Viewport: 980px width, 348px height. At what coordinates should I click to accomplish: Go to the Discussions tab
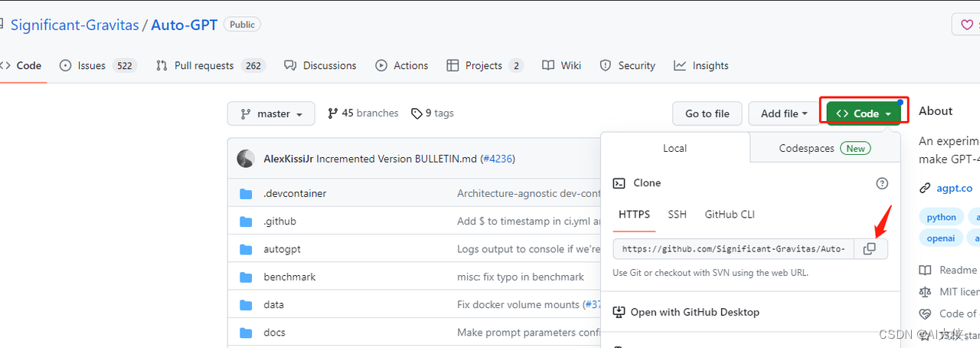coord(320,65)
